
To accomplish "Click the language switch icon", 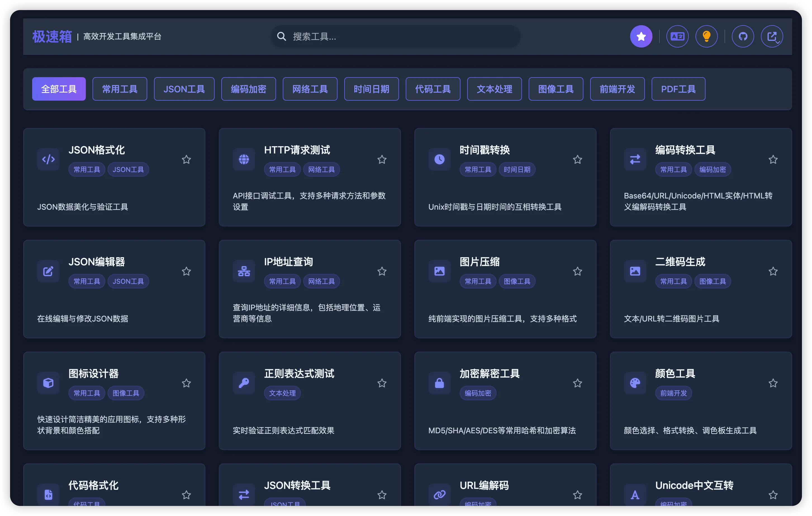I will [677, 36].
